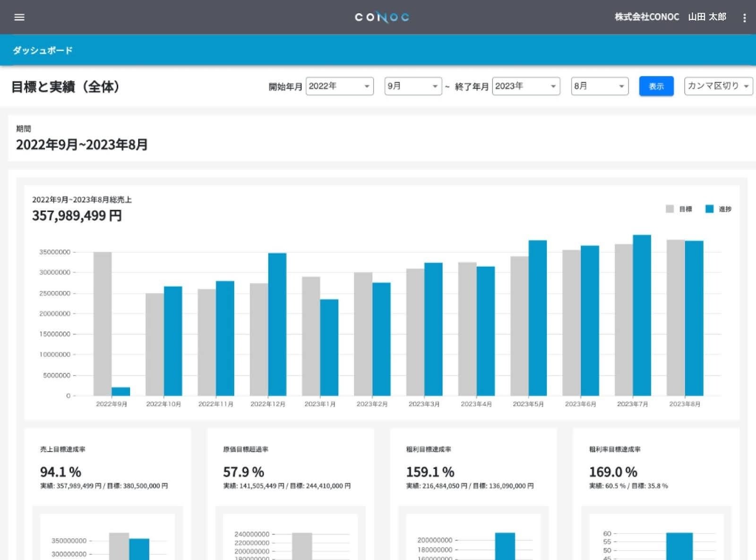Viewport: 756px width, 560px height.
Task: Open the hamburger navigation menu
Action: point(19,17)
